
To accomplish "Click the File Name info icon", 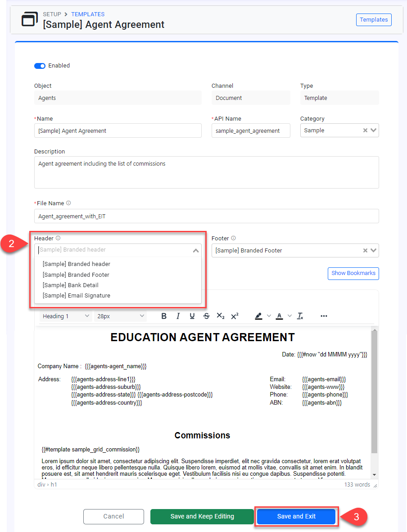I will click(x=68, y=203).
